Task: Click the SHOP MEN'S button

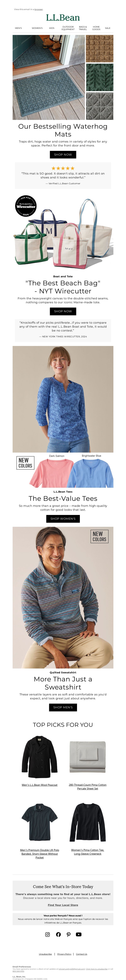Action: click(63, 707)
